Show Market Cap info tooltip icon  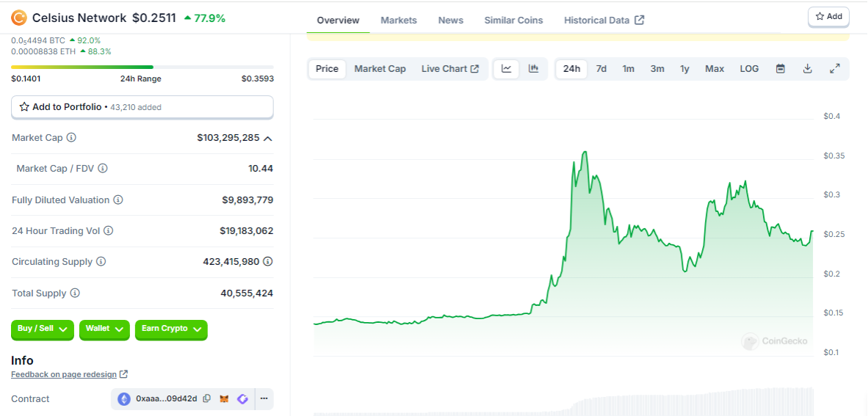click(70, 138)
